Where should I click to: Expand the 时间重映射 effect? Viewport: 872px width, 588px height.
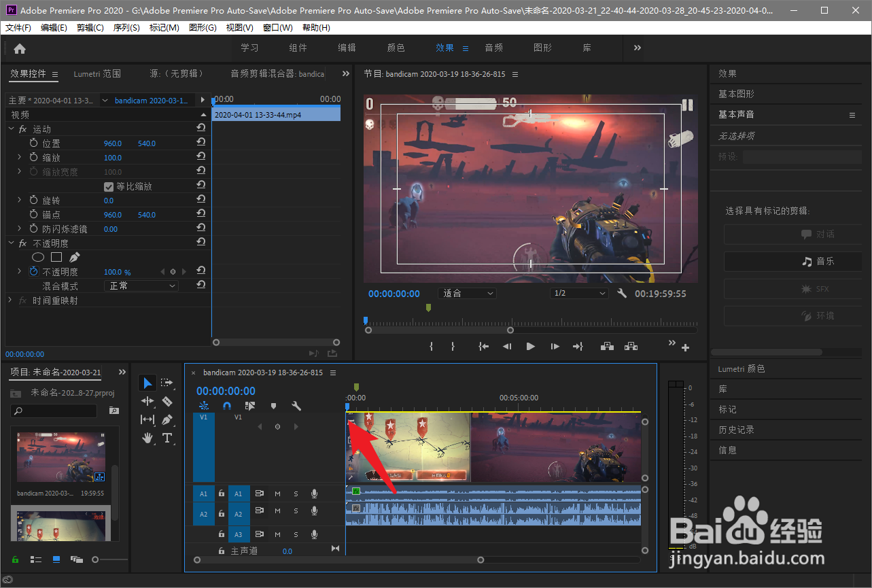pos(10,300)
